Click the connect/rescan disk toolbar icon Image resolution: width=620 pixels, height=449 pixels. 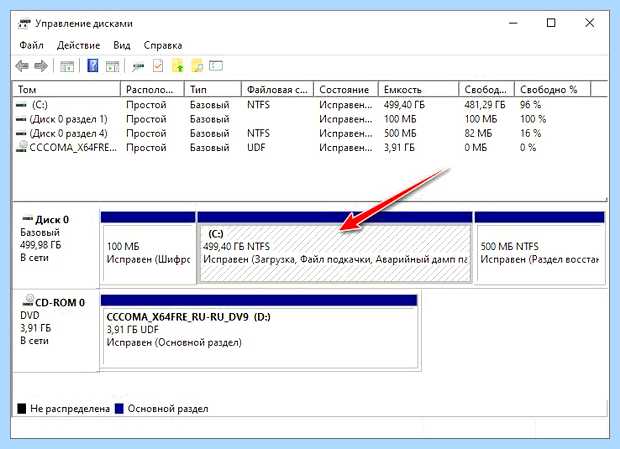pos(138,67)
